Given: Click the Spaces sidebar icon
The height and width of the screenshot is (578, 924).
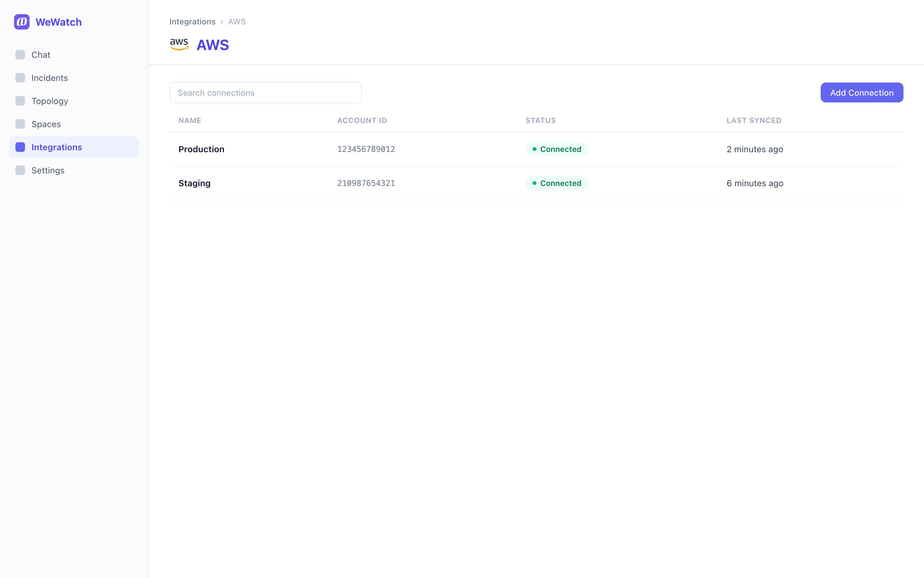Looking at the screenshot, I should coord(20,124).
